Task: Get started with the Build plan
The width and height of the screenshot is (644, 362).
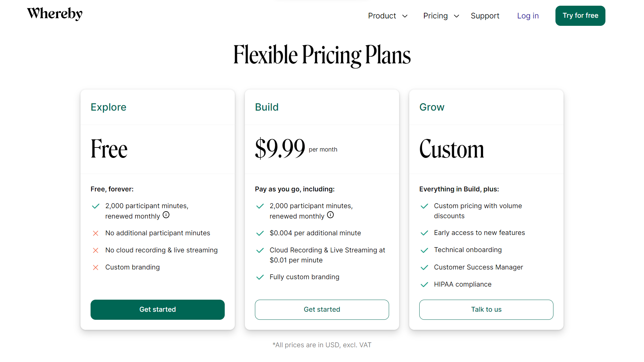Action: 322,310
